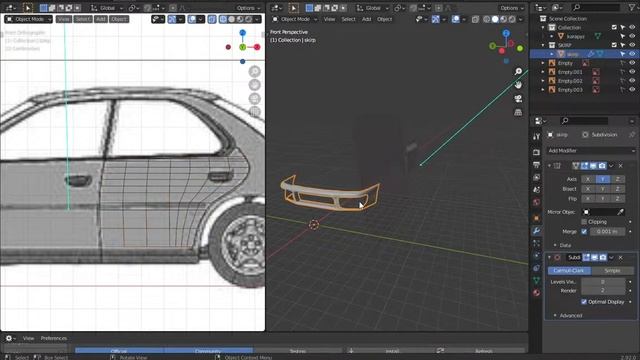
Task: Open Global orientation dropdown in right viewport
Action: [372, 8]
